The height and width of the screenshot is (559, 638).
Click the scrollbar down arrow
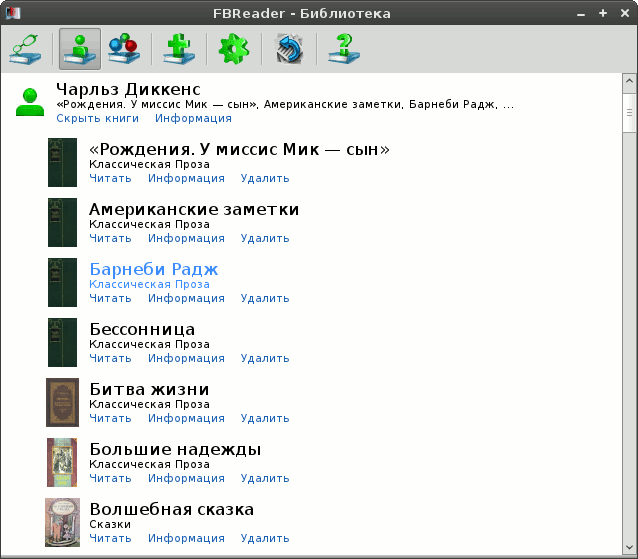tap(629, 548)
